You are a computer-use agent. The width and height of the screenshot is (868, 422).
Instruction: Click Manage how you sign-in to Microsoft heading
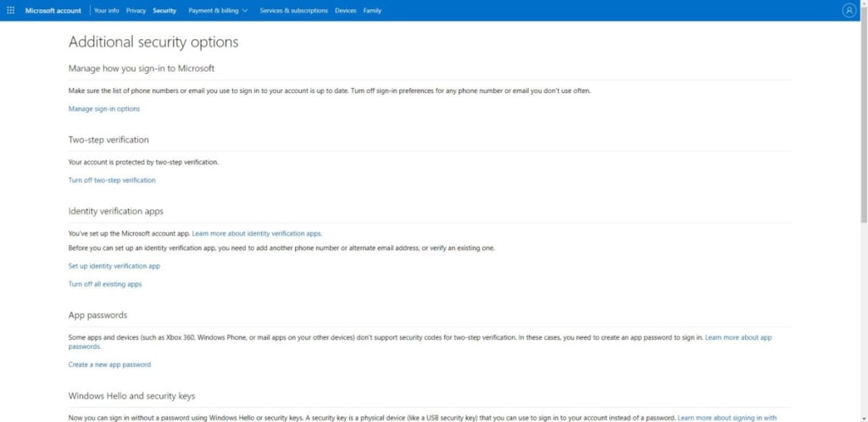coord(142,69)
